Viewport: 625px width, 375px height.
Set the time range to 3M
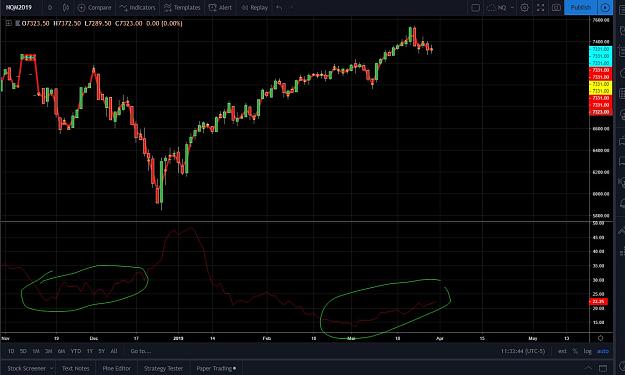click(49, 351)
